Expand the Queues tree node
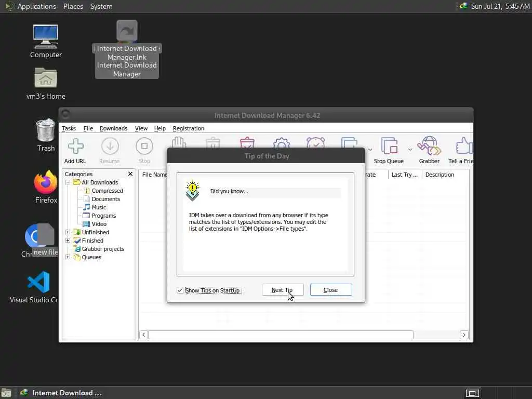 [x=68, y=257]
